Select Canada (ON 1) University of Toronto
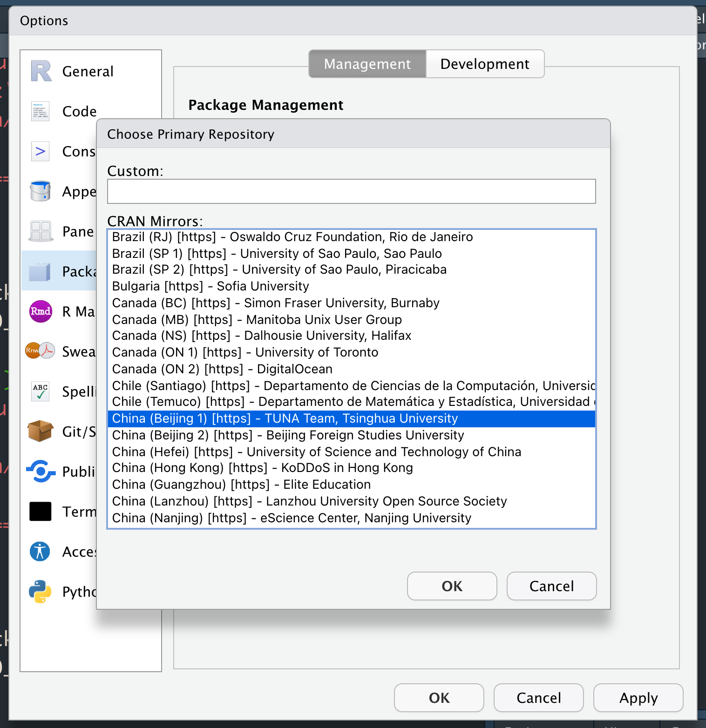Viewport: 706px width, 728px height. (x=352, y=352)
